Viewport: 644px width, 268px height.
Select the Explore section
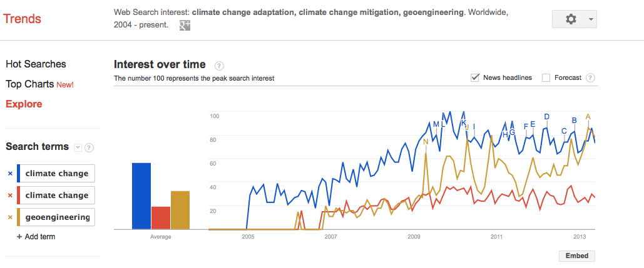[x=24, y=104]
